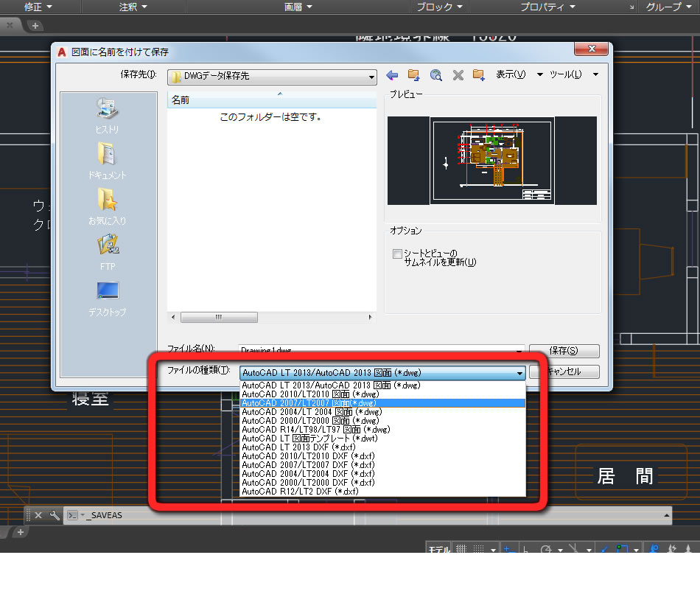
Task: Toggle snap mode dotted-grid status icon
Action: (x=478, y=549)
